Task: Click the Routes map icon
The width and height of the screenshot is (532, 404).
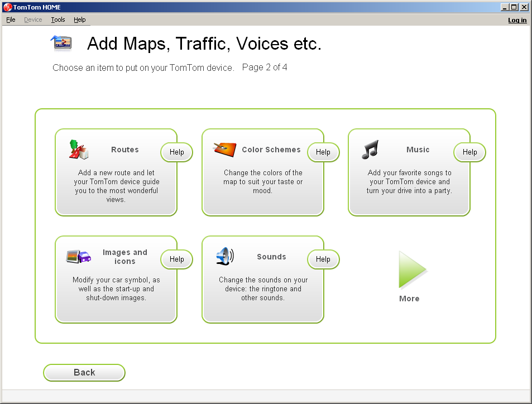Action: 79,149
